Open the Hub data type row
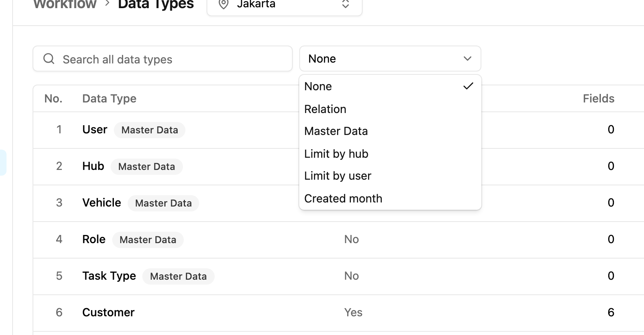This screenshot has width=644, height=335. (338, 166)
